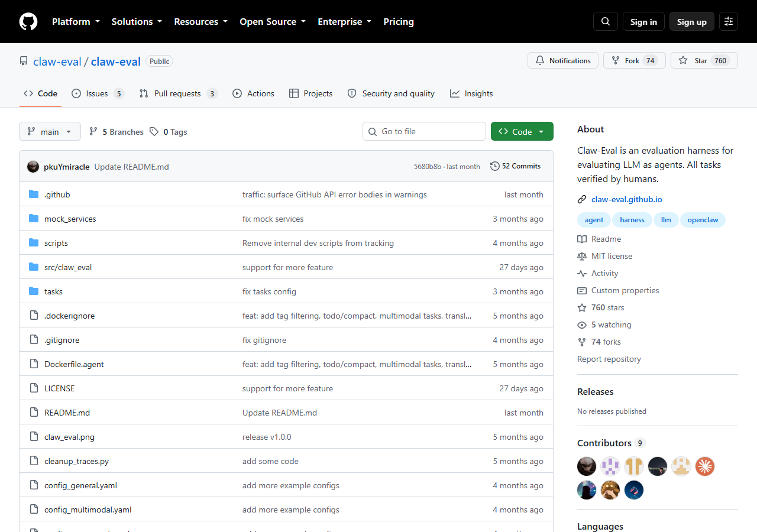Click the tasks folder icon
This screenshot has width=757, height=532.
pos(34,291)
